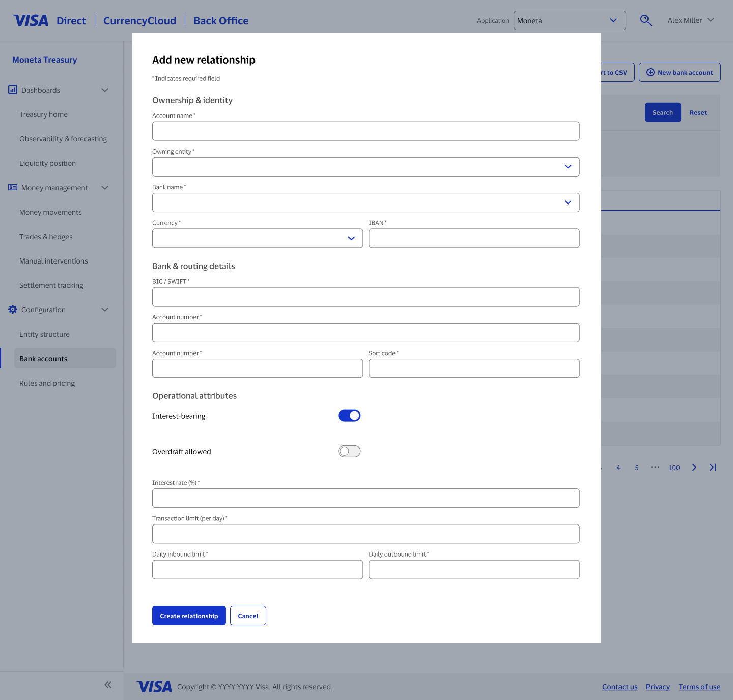The width and height of the screenshot is (733, 700).
Task: Open the Contact us footer link
Action: pos(619,687)
